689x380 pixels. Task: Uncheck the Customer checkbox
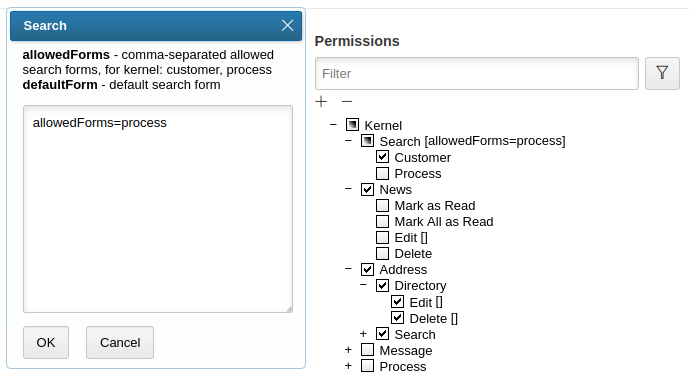(x=382, y=157)
